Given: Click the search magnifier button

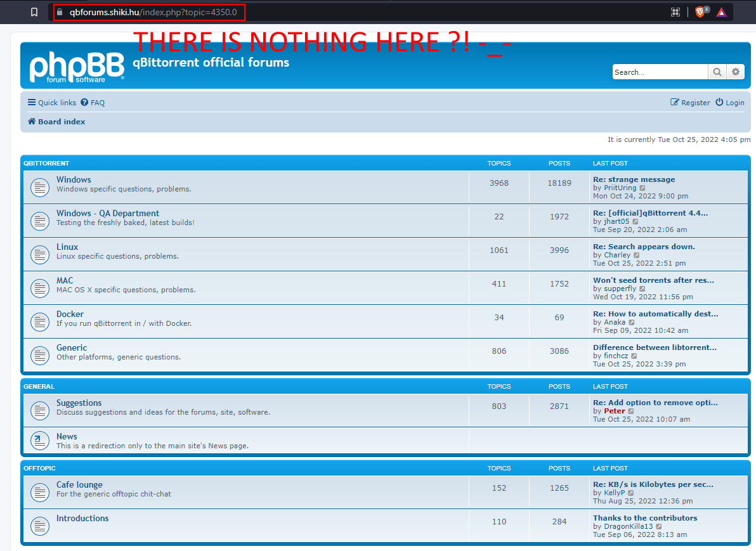Looking at the screenshot, I should tap(717, 72).
